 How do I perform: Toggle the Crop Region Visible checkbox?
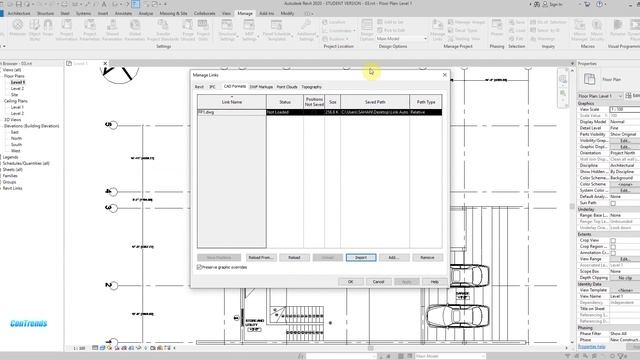click(613, 247)
